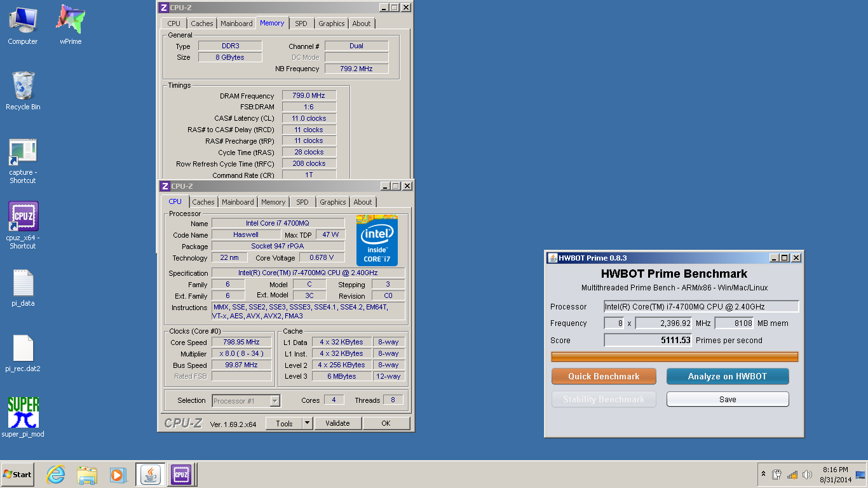Select the pi_rec.dat2 file icon
Viewport: 868px width, 488px height.
coord(23,353)
